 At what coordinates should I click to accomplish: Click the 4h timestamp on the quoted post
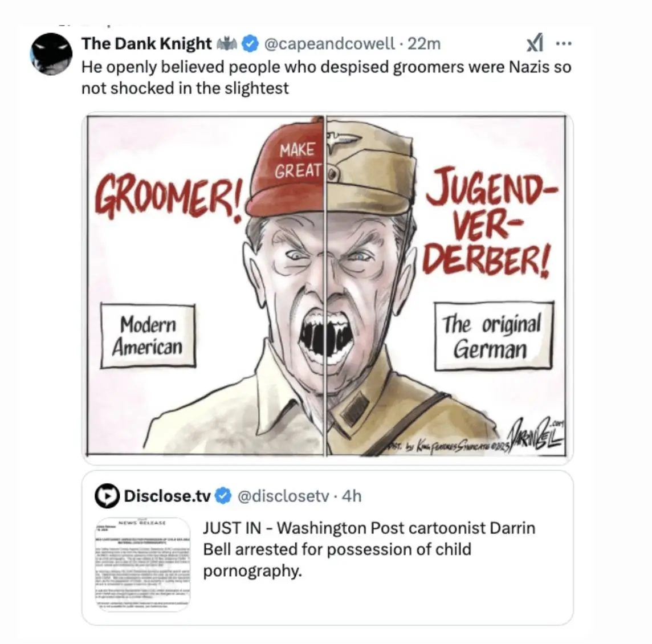(352, 496)
